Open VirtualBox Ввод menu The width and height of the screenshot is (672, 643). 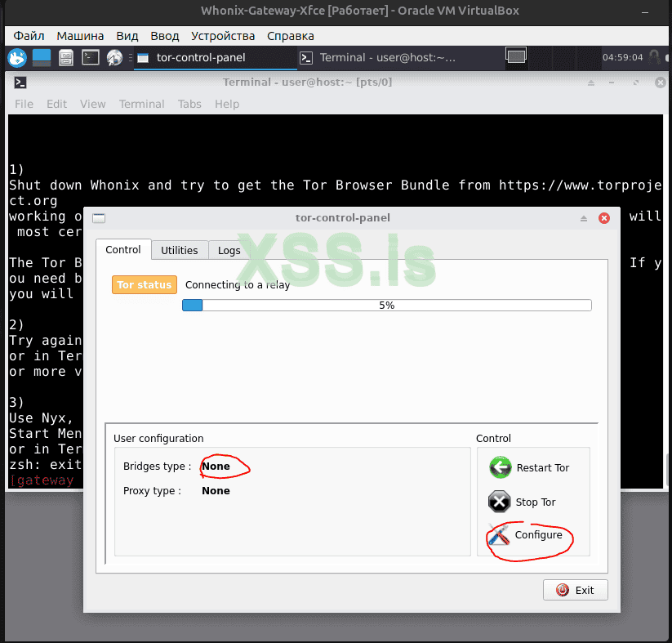(165, 36)
